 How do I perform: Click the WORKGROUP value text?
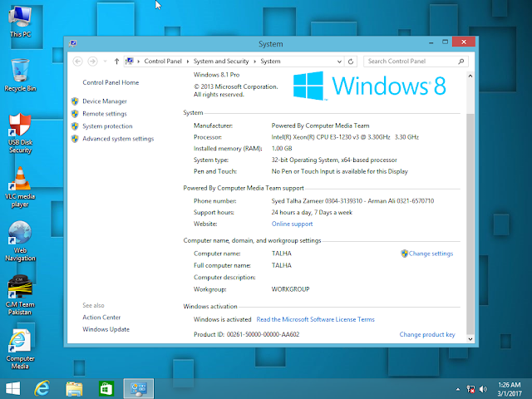pos(290,289)
